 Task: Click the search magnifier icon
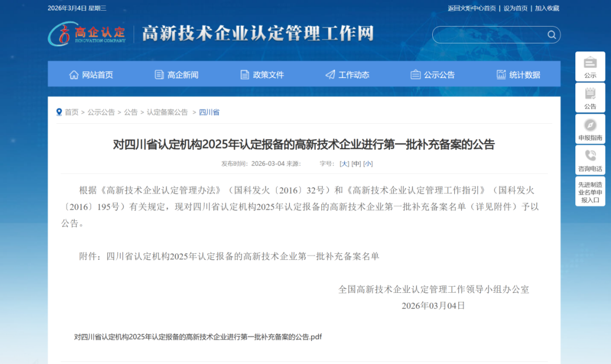click(552, 35)
